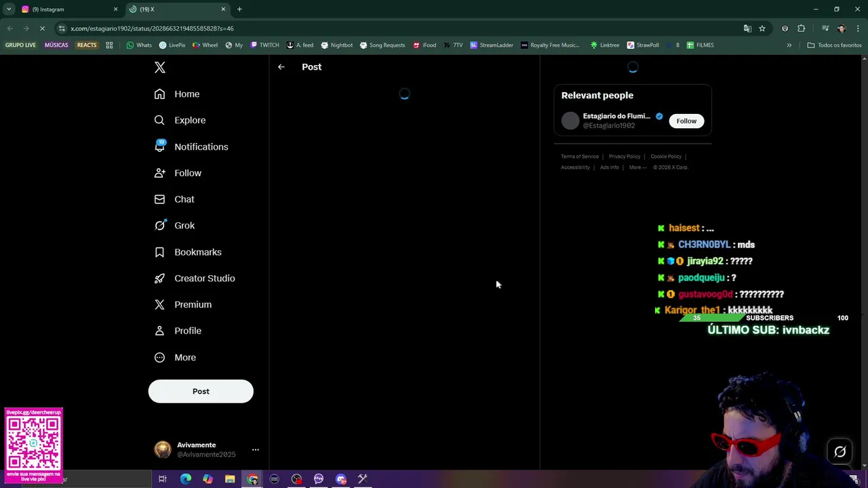Image resolution: width=868 pixels, height=488 pixels.
Task: Open Microsoft Edge from taskbar
Action: pos(185,479)
